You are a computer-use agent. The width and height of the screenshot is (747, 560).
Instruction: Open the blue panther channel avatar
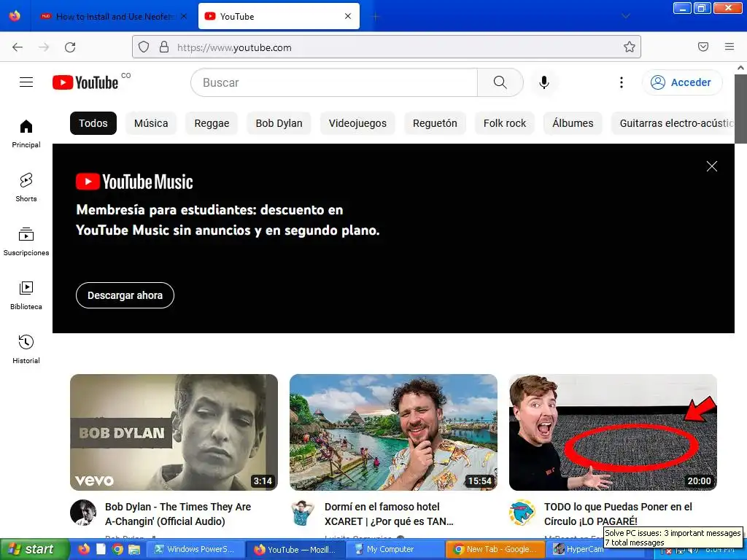(522, 513)
